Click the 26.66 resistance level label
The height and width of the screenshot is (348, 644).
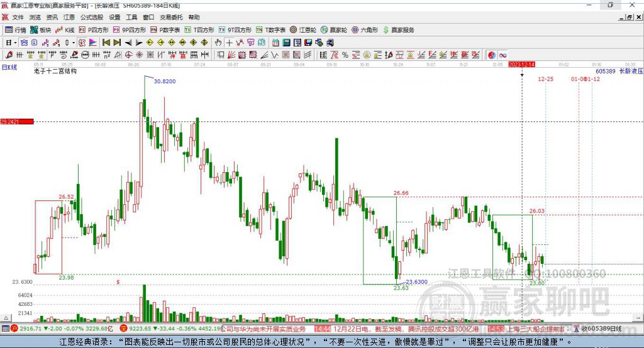[x=401, y=193]
